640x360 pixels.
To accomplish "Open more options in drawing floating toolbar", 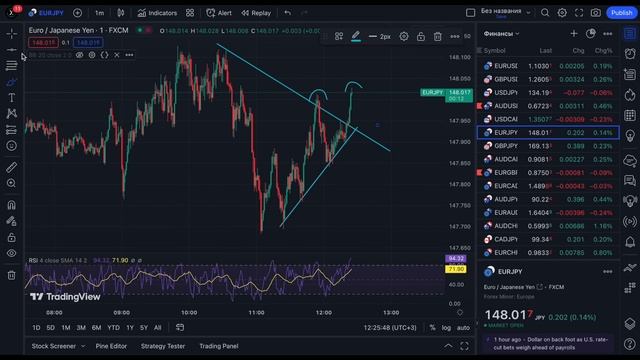I will (455, 36).
